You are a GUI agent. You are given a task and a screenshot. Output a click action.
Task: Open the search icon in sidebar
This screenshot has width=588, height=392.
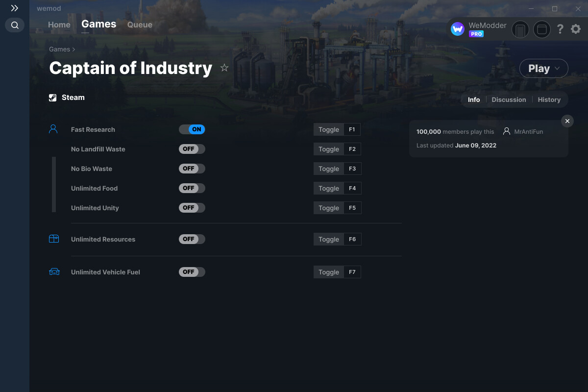click(15, 25)
